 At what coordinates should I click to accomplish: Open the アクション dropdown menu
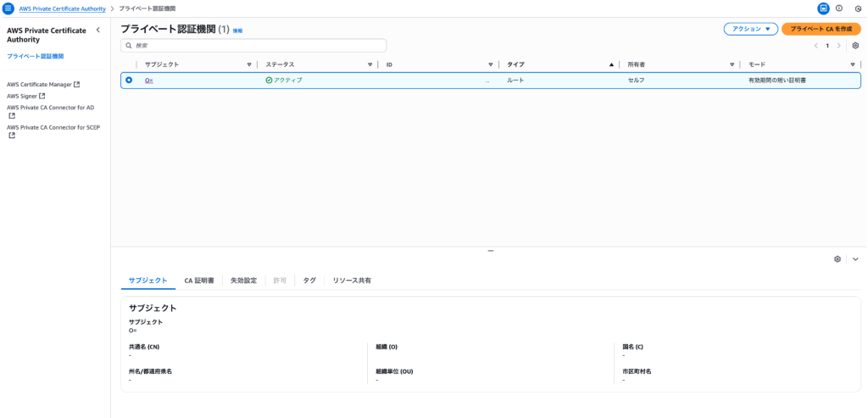(751, 29)
